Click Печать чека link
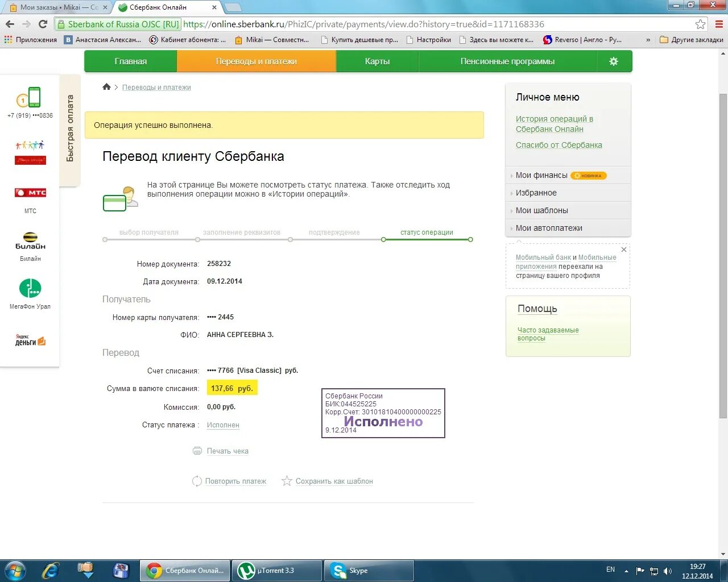728x582 pixels. click(x=227, y=451)
